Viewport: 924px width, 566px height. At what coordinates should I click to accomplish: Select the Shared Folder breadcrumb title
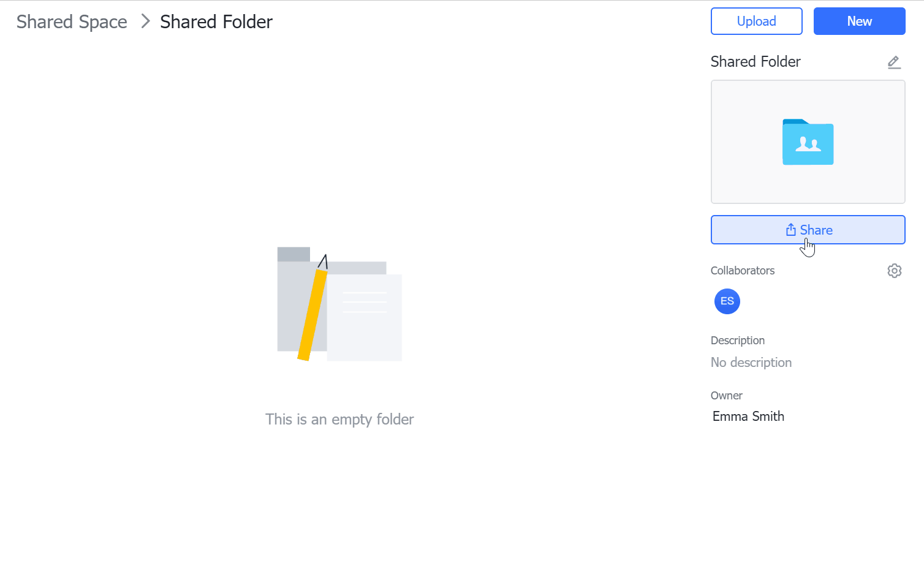pos(216,22)
